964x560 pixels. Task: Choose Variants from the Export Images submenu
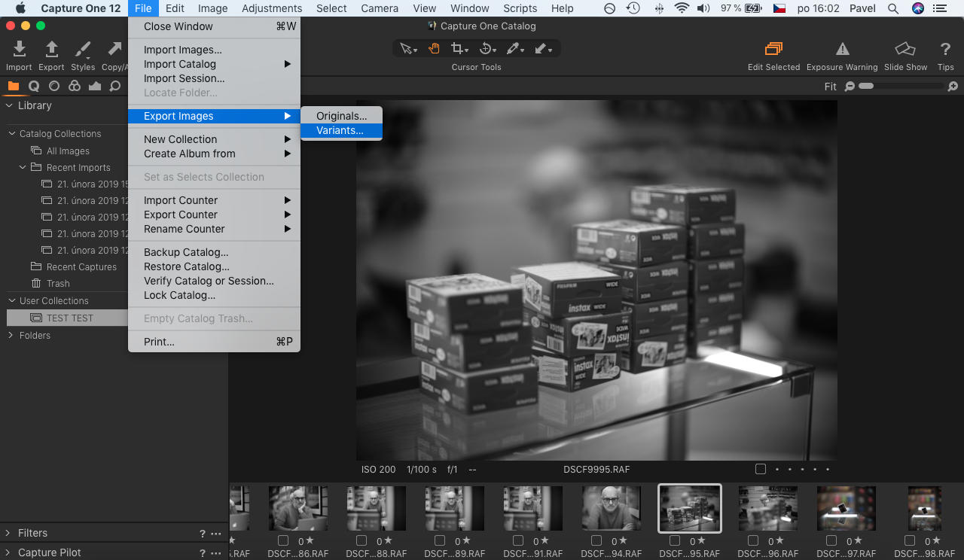coord(341,130)
